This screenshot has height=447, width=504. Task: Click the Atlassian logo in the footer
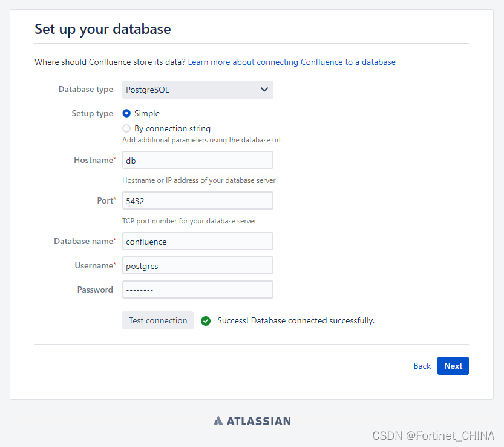point(252,421)
